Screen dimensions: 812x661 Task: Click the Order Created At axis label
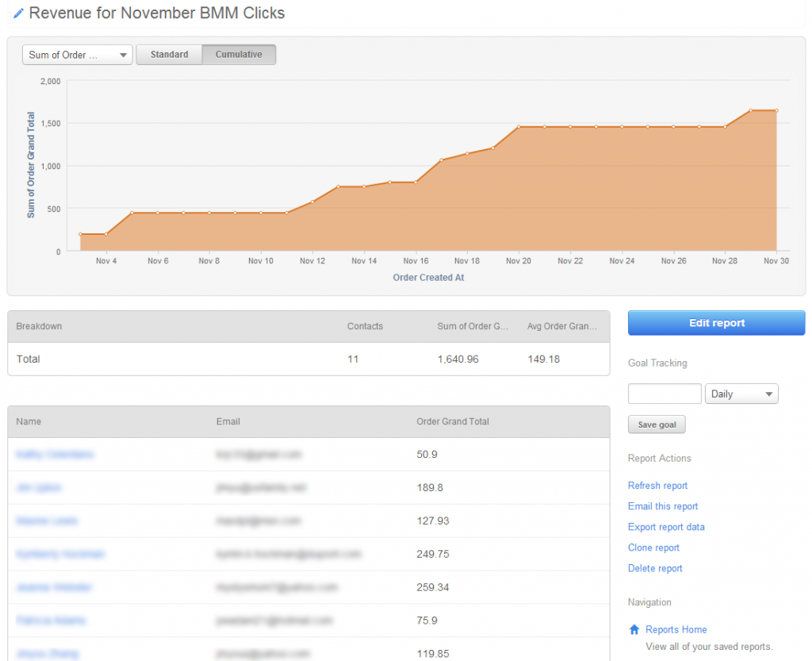coord(428,278)
